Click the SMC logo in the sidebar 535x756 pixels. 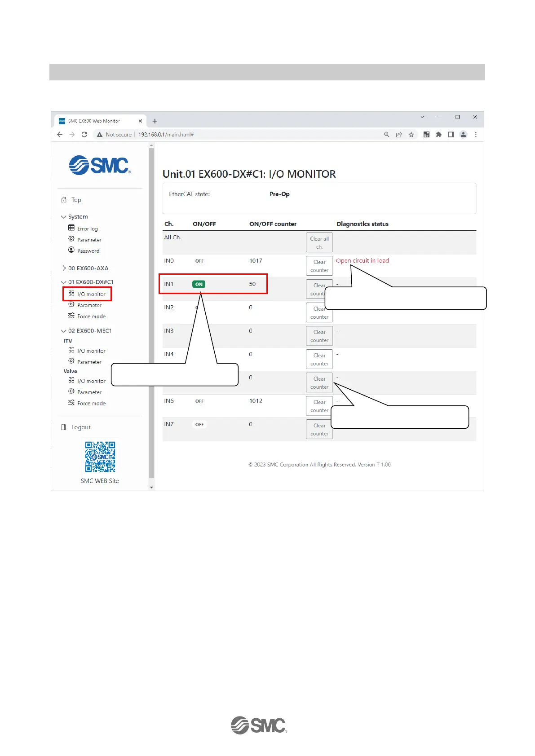pyautogui.click(x=100, y=165)
